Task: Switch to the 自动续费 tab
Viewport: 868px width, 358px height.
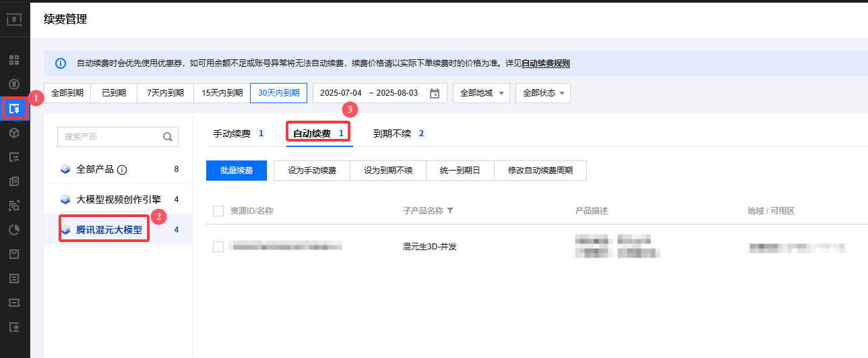Action: [x=319, y=133]
